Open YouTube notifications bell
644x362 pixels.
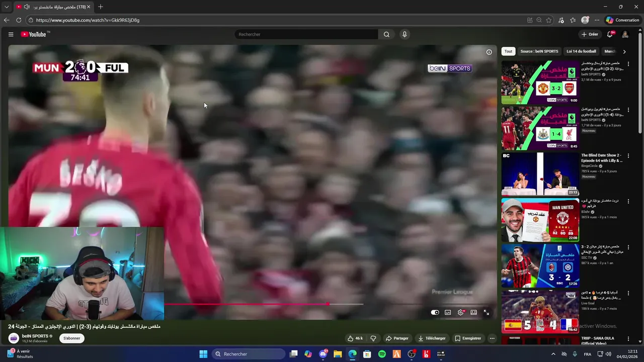pyautogui.click(x=610, y=34)
